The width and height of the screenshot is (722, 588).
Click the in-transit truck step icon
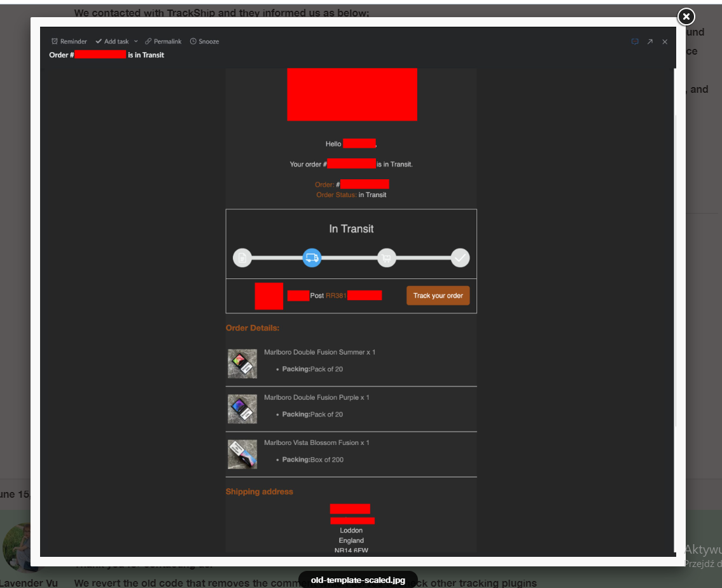tap(312, 257)
